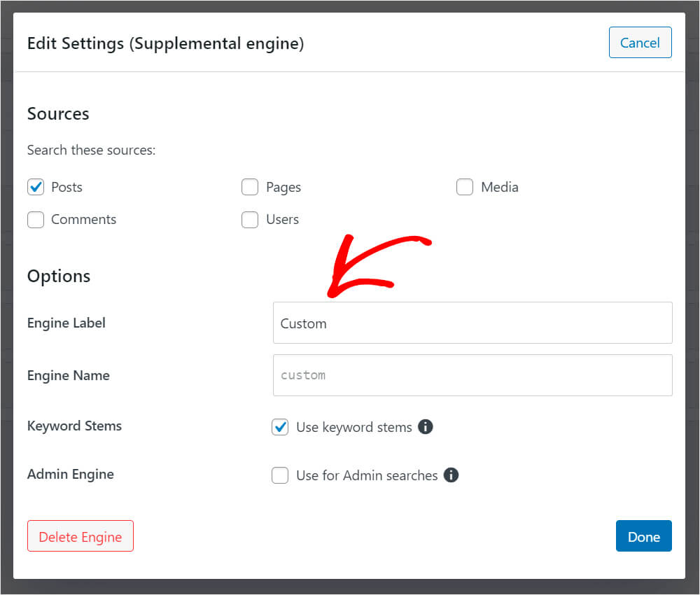Screen dimensions: 700x595
Task: Click the Done button
Action: [644, 536]
